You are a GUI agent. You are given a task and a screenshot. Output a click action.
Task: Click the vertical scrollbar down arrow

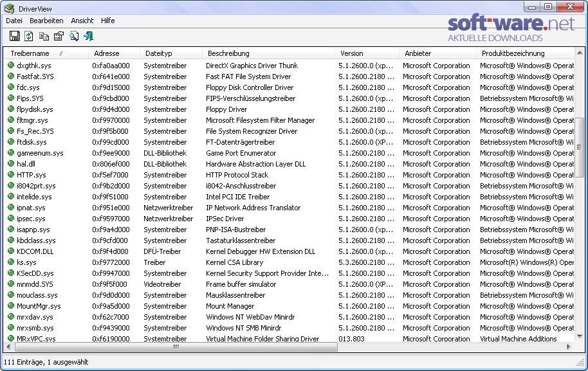click(580, 336)
